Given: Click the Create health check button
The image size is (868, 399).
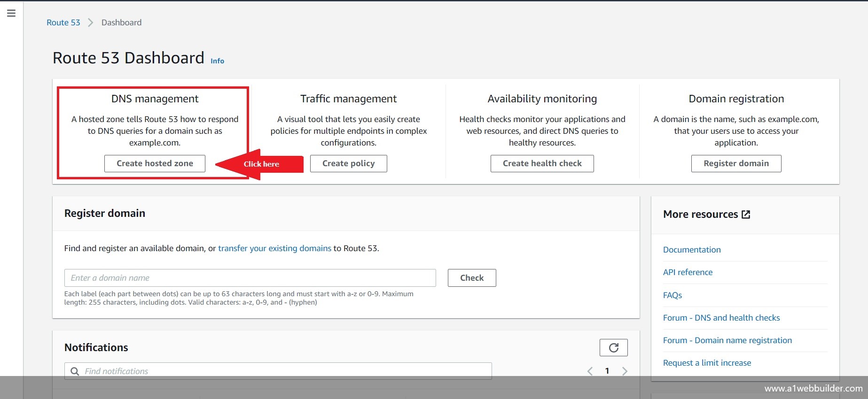Looking at the screenshot, I should coord(542,163).
